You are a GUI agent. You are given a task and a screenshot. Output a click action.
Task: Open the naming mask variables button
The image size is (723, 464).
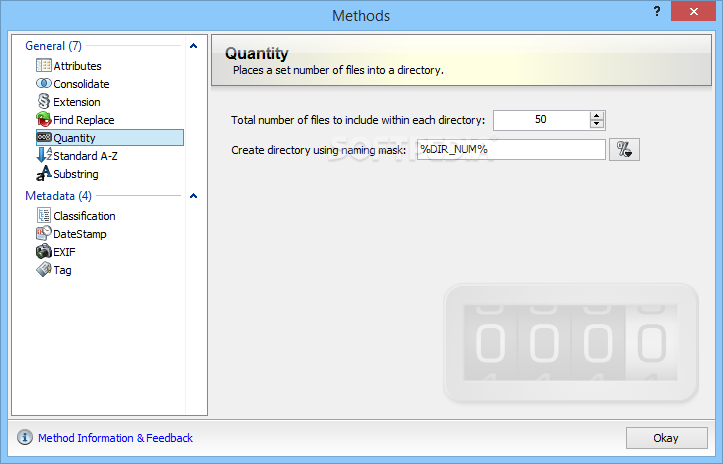(x=624, y=149)
